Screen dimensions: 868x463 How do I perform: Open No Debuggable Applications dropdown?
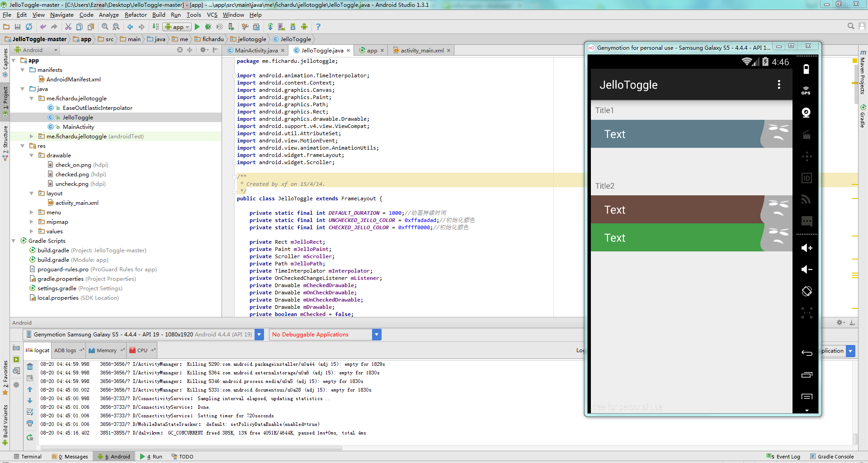tap(377, 335)
